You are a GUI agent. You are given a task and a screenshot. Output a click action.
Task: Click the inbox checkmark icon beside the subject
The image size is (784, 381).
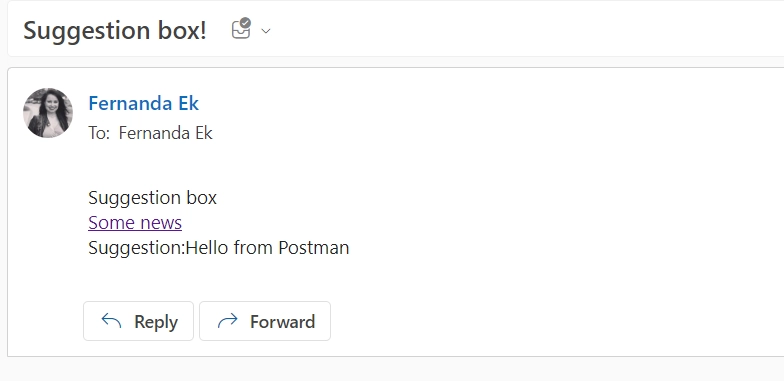tap(241, 29)
